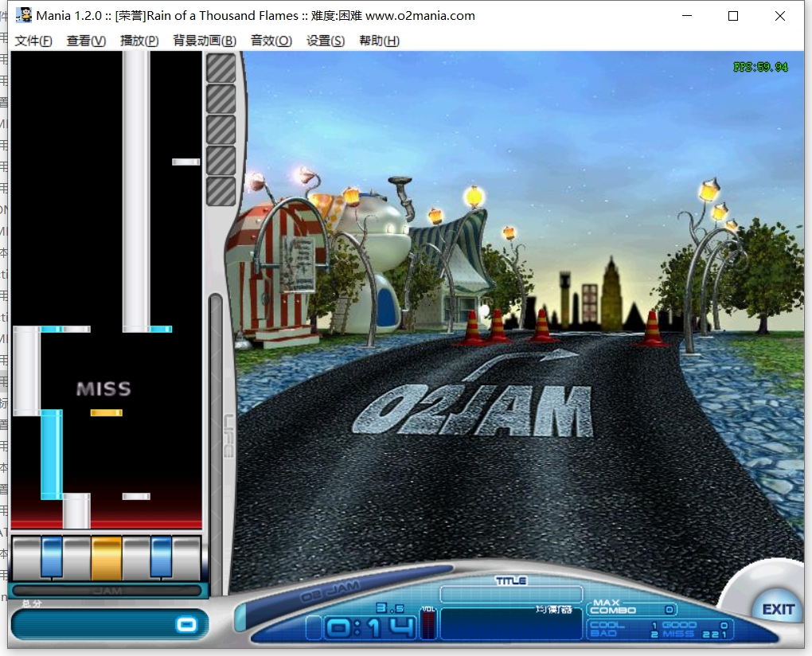Open the 音效(O) menu

[271, 41]
